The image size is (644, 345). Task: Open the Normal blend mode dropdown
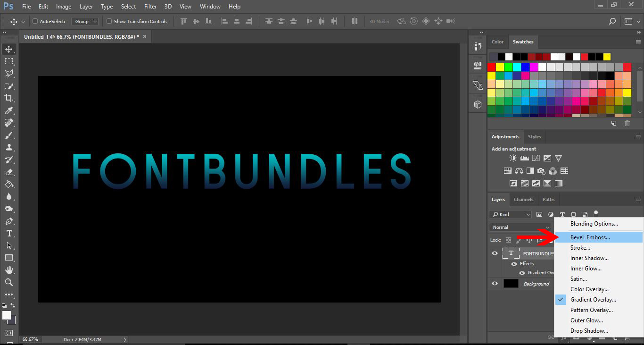click(x=520, y=227)
